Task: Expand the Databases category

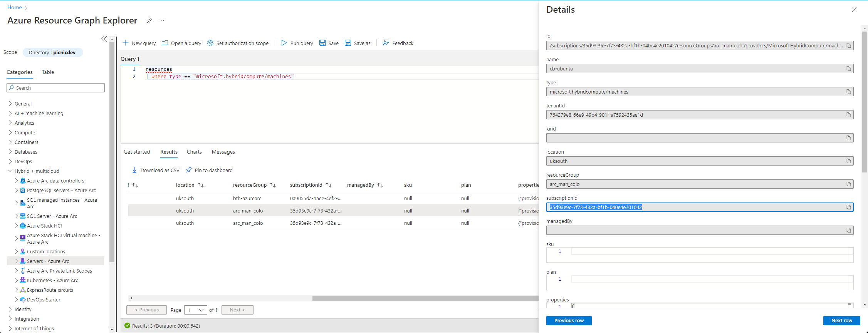Action: click(x=10, y=152)
